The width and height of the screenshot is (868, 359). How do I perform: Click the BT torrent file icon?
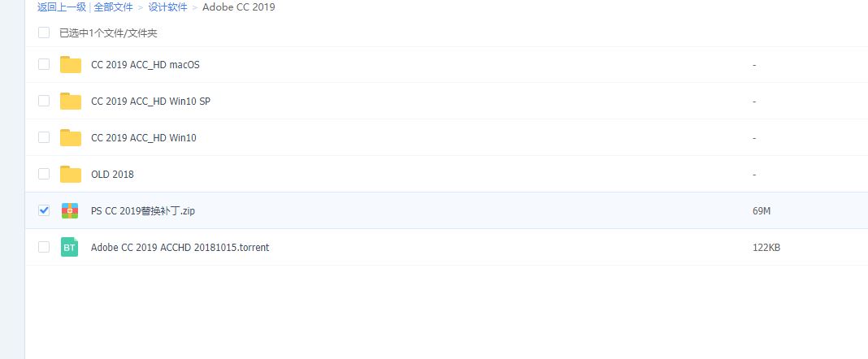[70, 247]
